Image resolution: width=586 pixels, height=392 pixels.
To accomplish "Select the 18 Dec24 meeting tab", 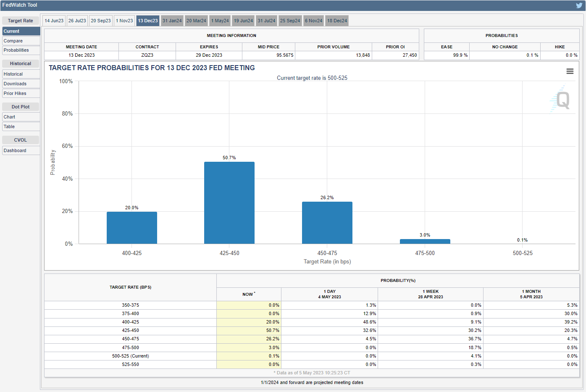I will pyautogui.click(x=337, y=21).
